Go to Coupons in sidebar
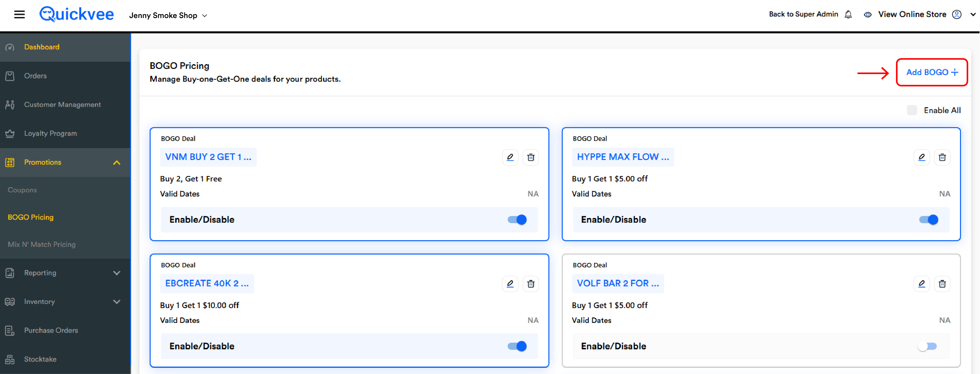The height and width of the screenshot is (374, 980). tap(22, 190)
